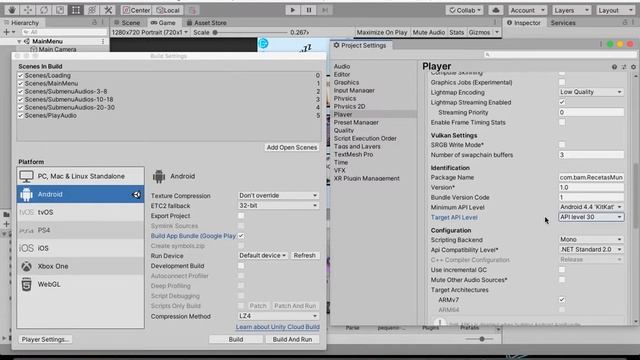Screen dimensions: 640x360
Task: Select the WebGL platform
Action: [80, 284]
